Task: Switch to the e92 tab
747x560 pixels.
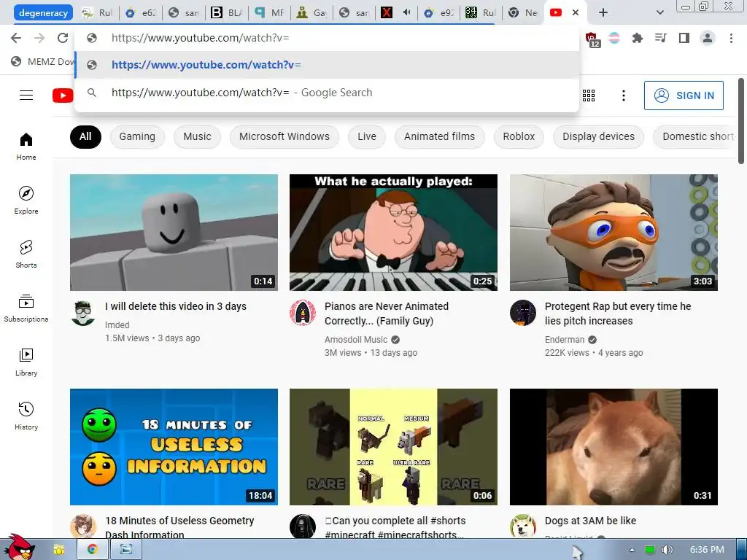Action: tap(438, 13)
